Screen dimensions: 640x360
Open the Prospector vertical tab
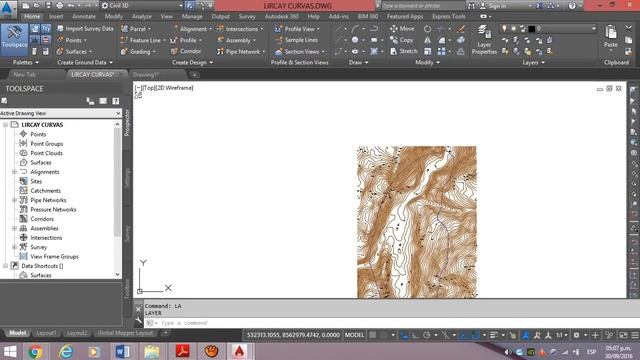(x=127, y=122)
